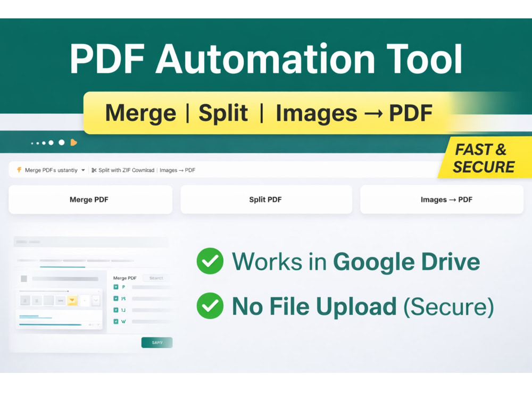The image size is (532, 399).
Task: Toggle the checkbox next to 1J row
Action: 115,310
